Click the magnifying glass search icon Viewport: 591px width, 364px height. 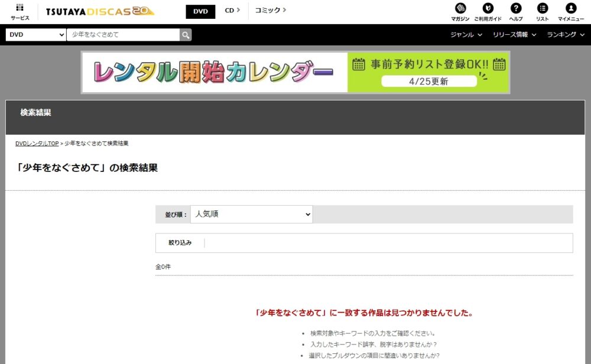tap(185, 34)
